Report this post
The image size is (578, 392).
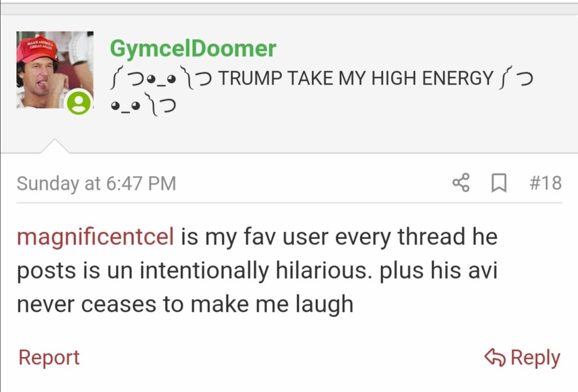click(x=49, y=357)
